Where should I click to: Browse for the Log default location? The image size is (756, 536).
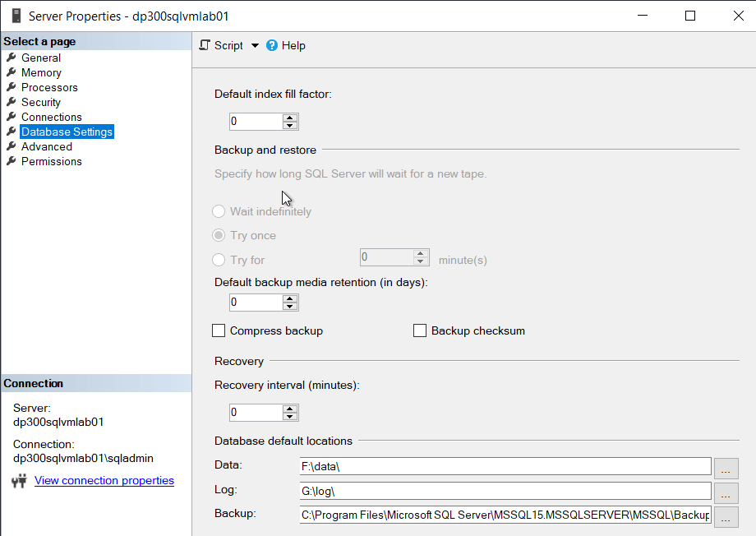(x=726, y=492)
